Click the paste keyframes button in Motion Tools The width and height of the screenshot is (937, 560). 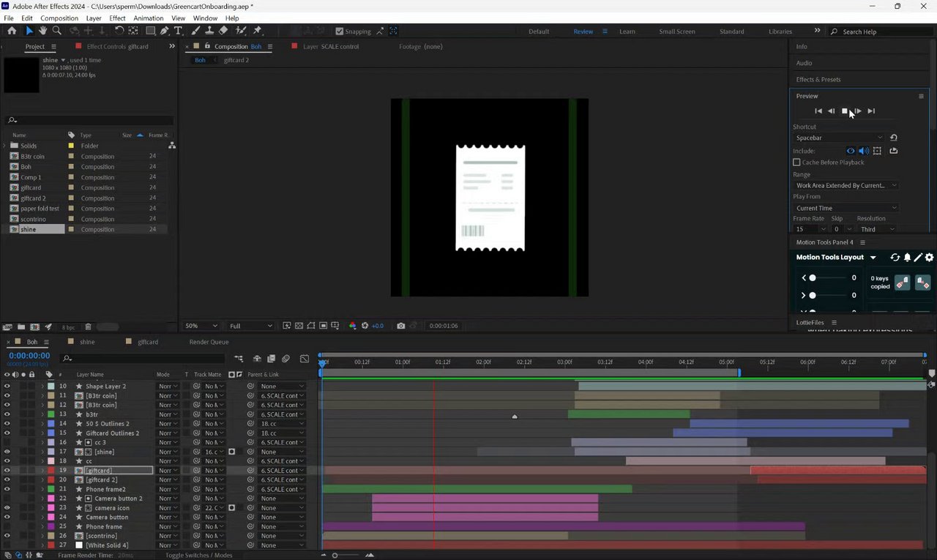click(x=922, y=282)
